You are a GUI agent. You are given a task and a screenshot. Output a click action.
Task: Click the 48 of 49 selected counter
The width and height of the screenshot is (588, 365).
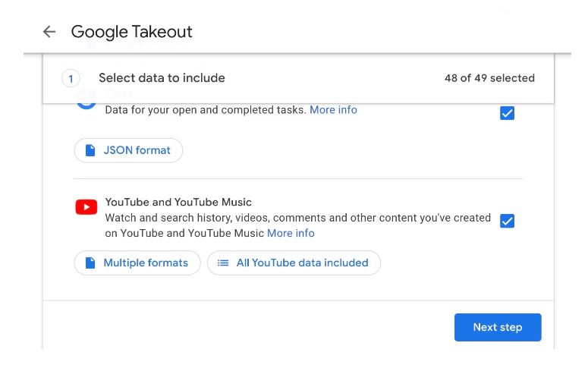coord(489,78)
